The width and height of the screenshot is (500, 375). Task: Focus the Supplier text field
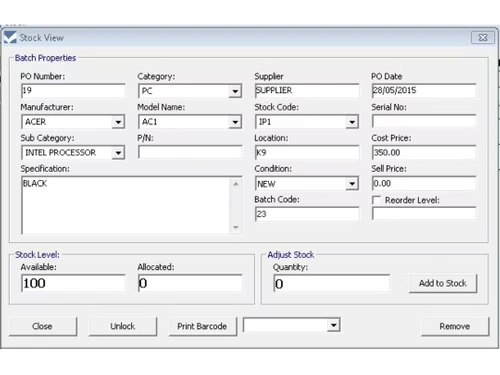[x=307, y=91]
